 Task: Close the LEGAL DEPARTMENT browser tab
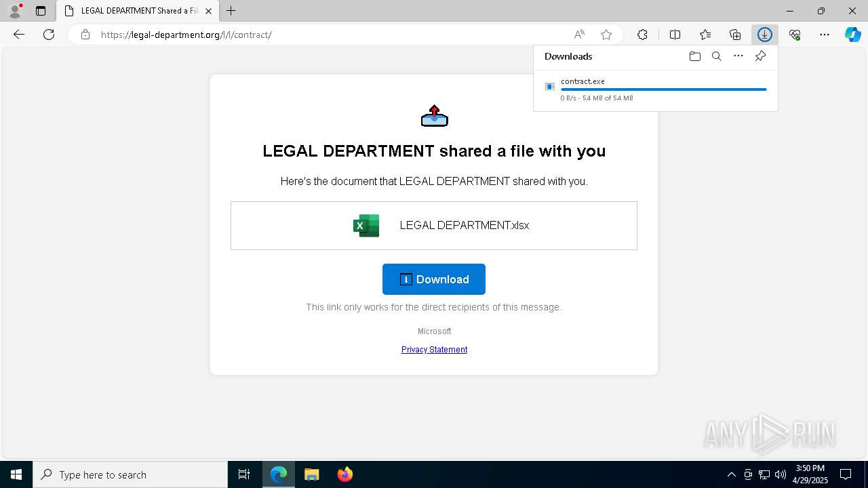tap(208, 11)
